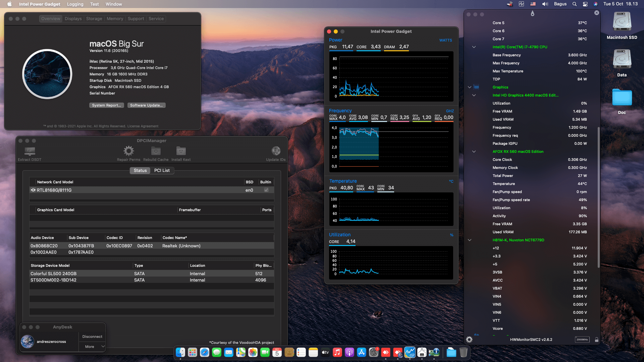The width and height of the screenshot is (644, 362).
Task: Click the Power graph in Intel Power Gadget
Action: [x=391, y=77]
